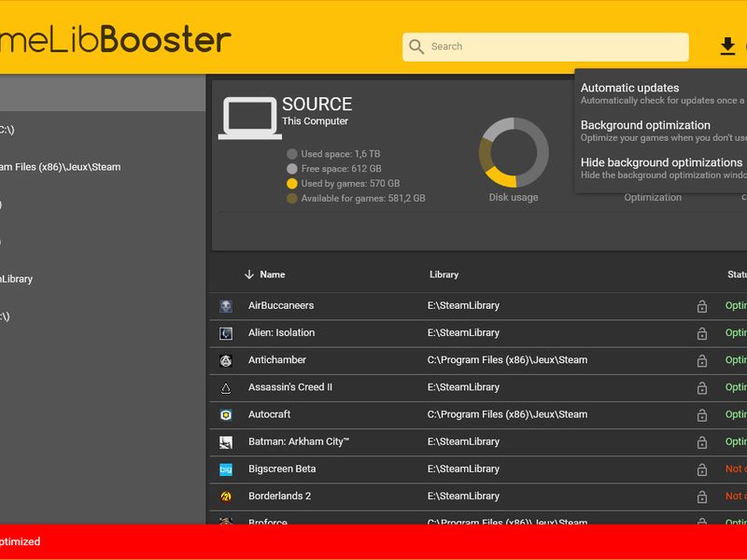Select the Background optimization menu option

tap(663, 131)
